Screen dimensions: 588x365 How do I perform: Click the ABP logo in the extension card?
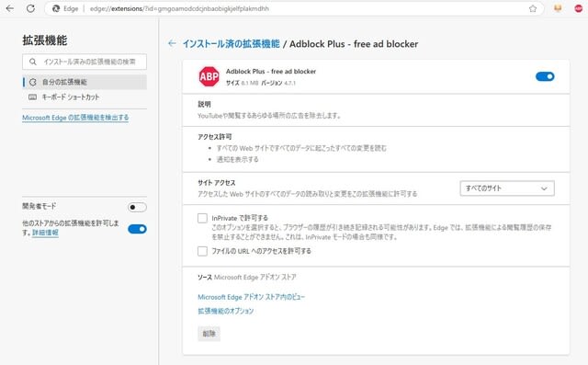[x=209, y=76]
